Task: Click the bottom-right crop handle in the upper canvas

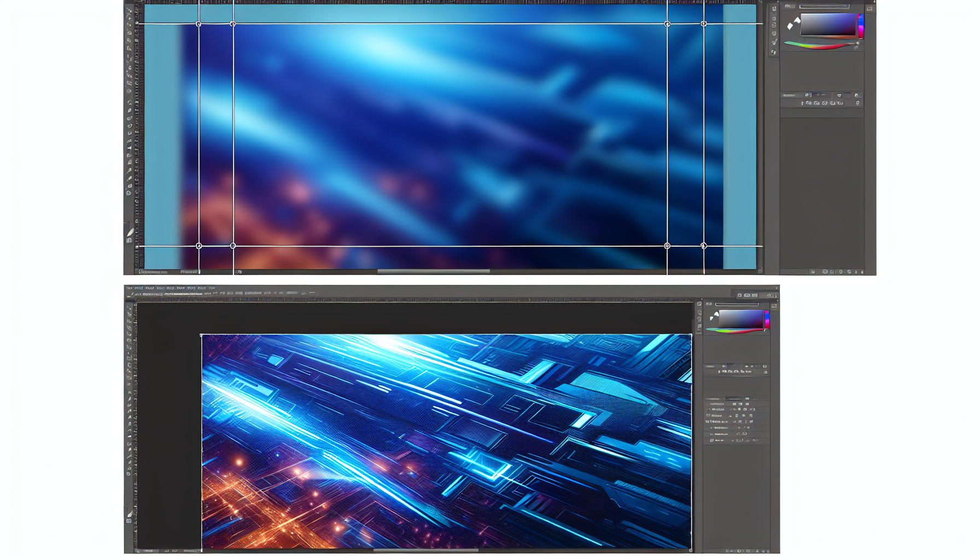Action: pos(704,246)
